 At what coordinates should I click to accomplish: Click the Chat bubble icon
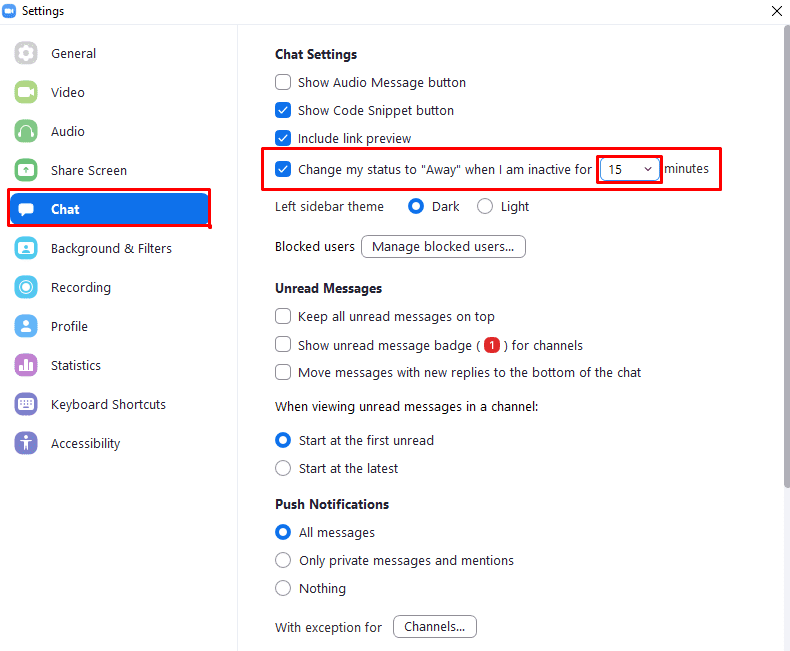coord(26,209)
